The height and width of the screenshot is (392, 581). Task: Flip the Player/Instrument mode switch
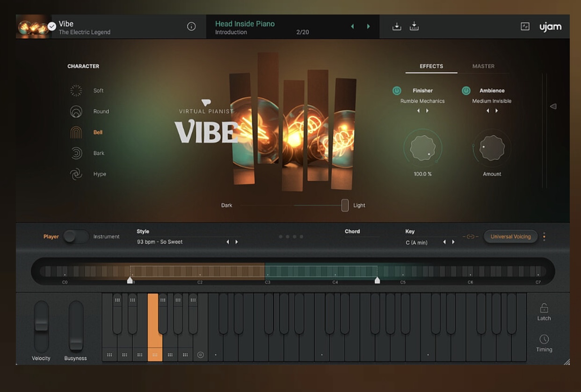(x=76, y=237)
